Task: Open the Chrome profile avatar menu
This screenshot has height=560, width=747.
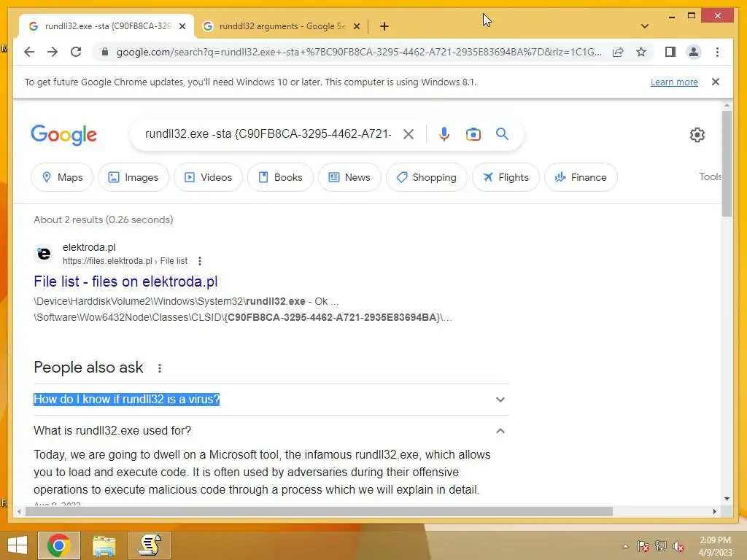Action: [694, 52]
